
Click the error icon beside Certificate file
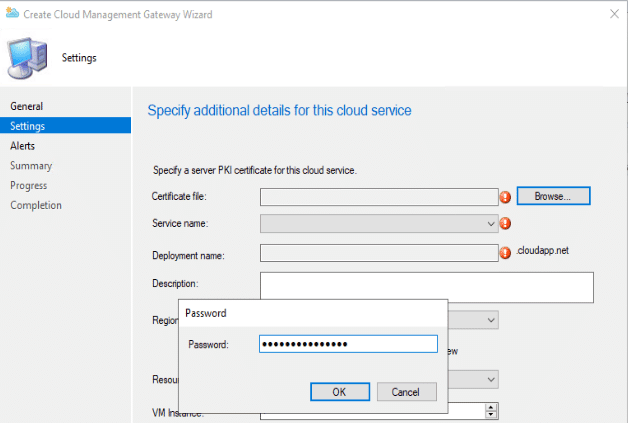506,197
